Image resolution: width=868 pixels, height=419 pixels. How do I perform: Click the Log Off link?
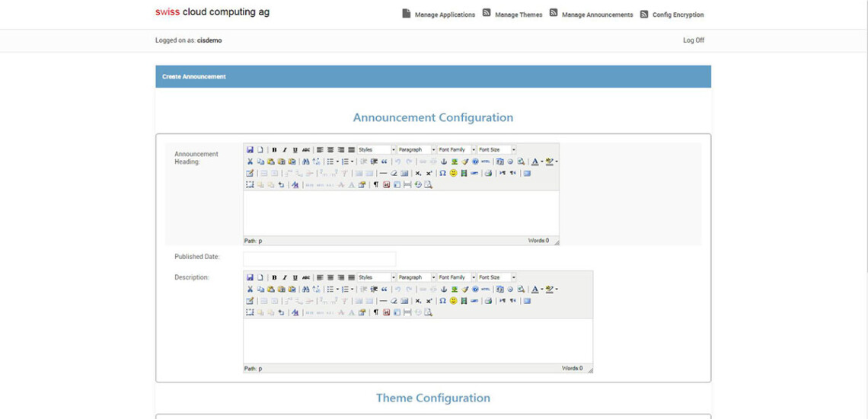click(694, 40)
